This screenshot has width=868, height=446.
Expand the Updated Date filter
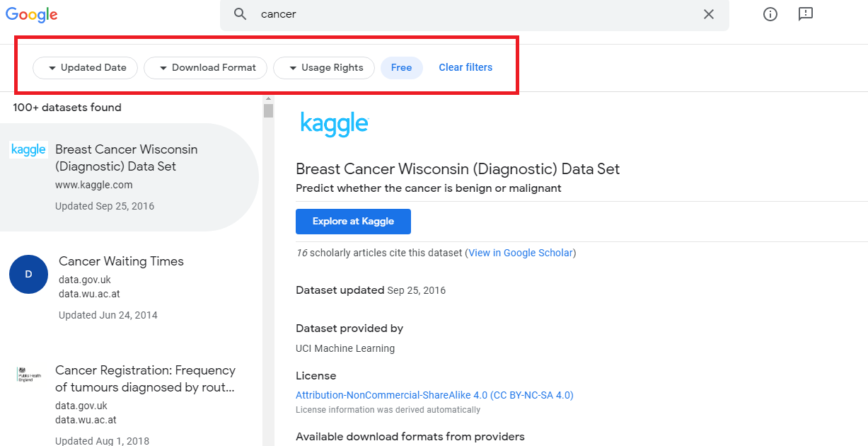86,68
